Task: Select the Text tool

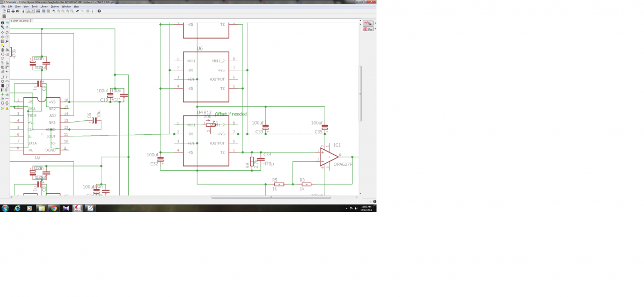Action: (7, 77)
